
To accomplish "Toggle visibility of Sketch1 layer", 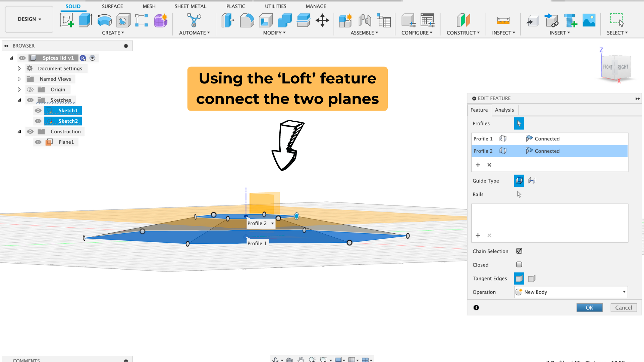I will [x=39, y=110].
